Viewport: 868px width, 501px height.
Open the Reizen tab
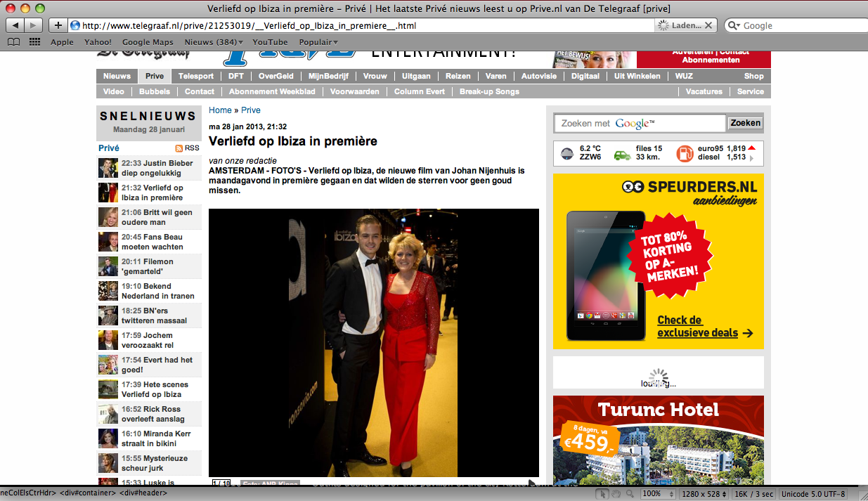(458, 76)
